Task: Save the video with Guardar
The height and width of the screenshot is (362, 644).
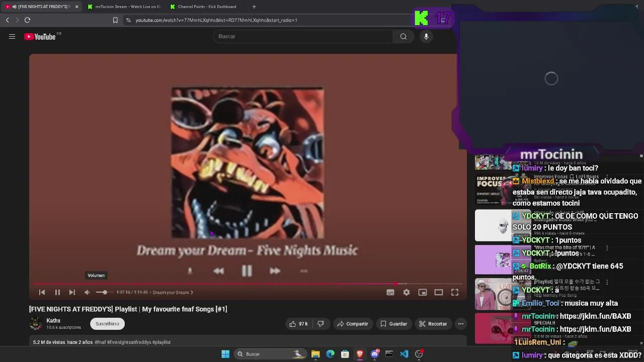Action: [x=393, y=324]
